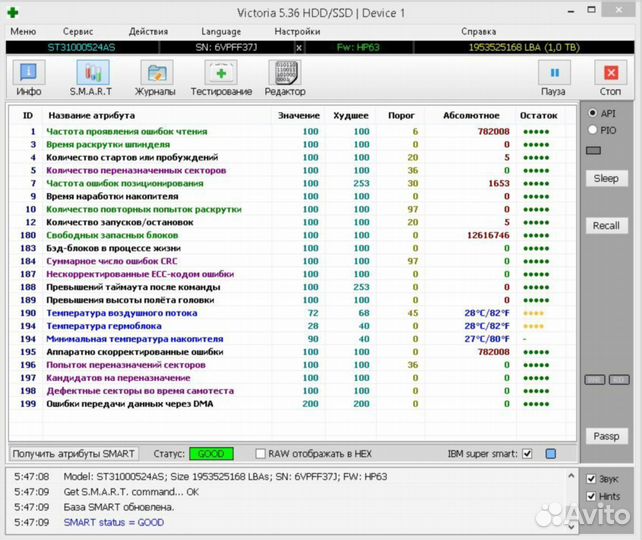Click Получить атрибуты SMART button
Image resolution: width=642 pixels, height=540 pixels.
(74, 454)
